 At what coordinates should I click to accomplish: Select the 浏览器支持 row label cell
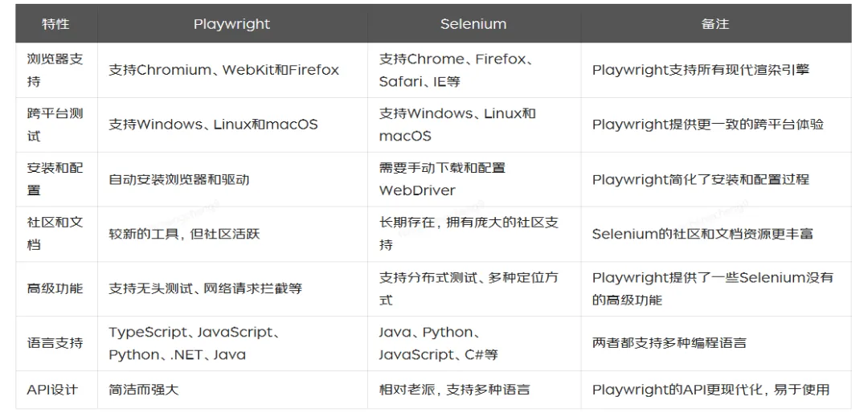(55, 70)
